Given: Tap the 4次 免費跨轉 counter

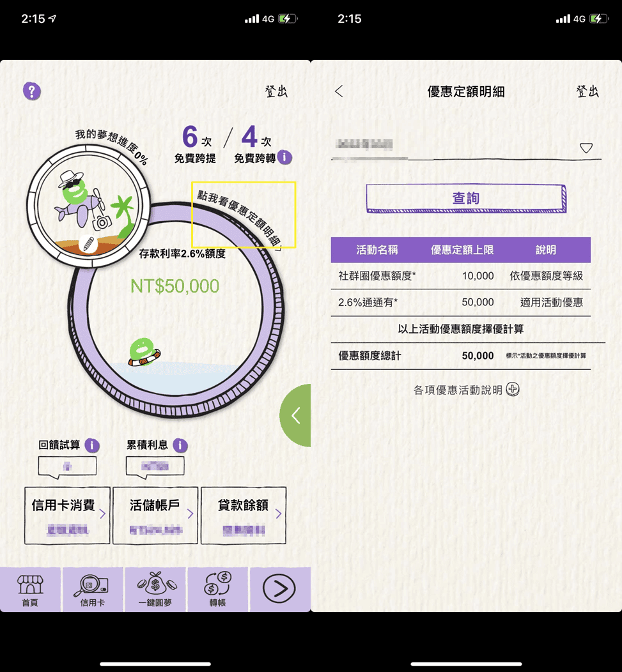Looking at the screenshot, I should coord(256,144).
